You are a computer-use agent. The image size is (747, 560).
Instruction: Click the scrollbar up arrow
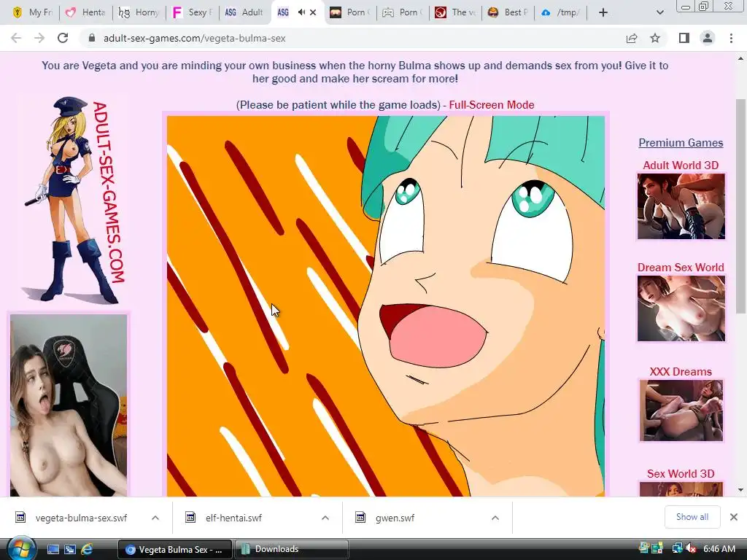point(740,59)
